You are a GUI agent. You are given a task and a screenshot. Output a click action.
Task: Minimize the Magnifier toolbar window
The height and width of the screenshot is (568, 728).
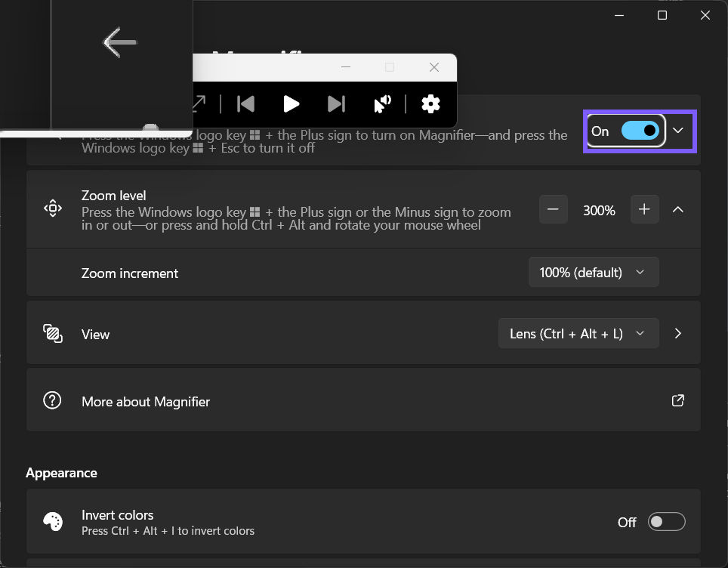click(346, 67)
